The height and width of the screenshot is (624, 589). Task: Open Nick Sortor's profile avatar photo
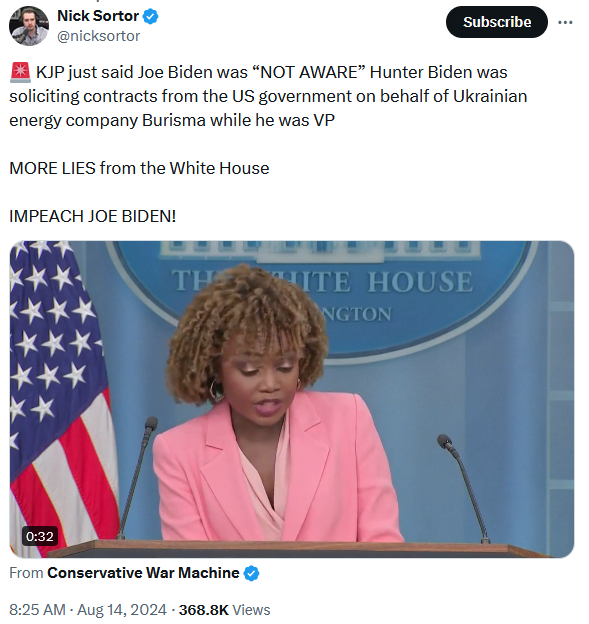tap(29, 26)
